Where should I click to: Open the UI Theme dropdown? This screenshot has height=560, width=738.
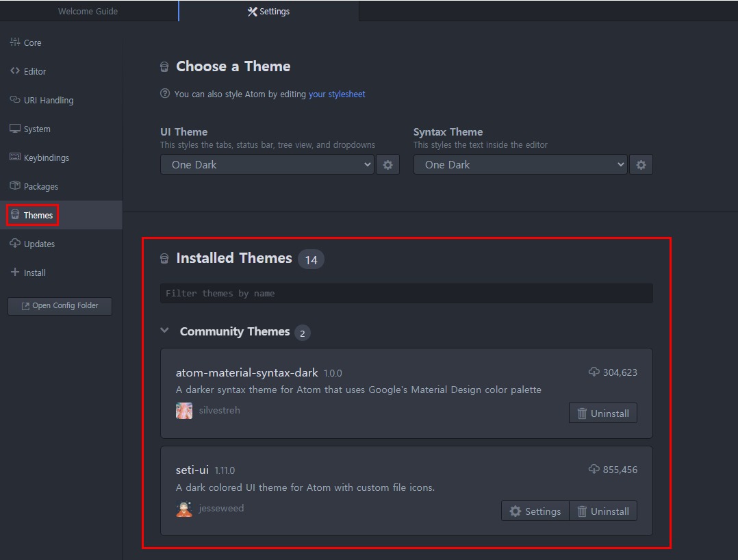[267, 164]
